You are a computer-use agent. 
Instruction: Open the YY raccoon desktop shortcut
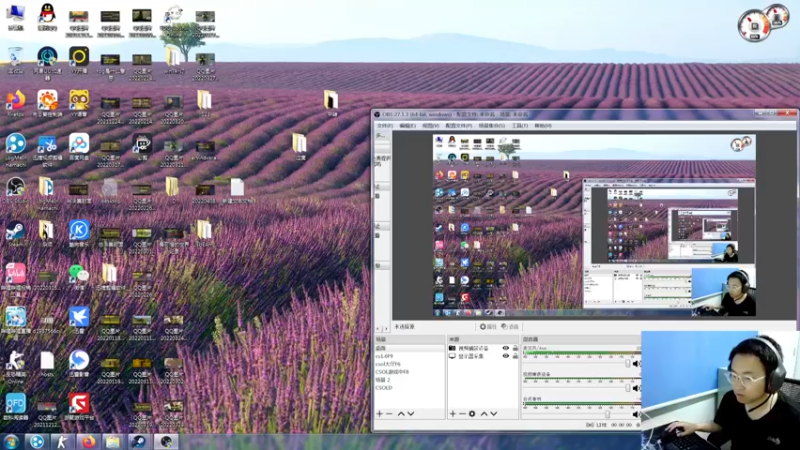click(x=79, y=104)
